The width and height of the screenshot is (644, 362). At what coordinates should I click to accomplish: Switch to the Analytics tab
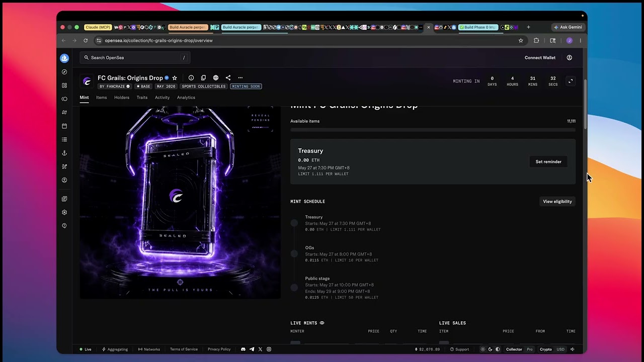tap(186, 98)
